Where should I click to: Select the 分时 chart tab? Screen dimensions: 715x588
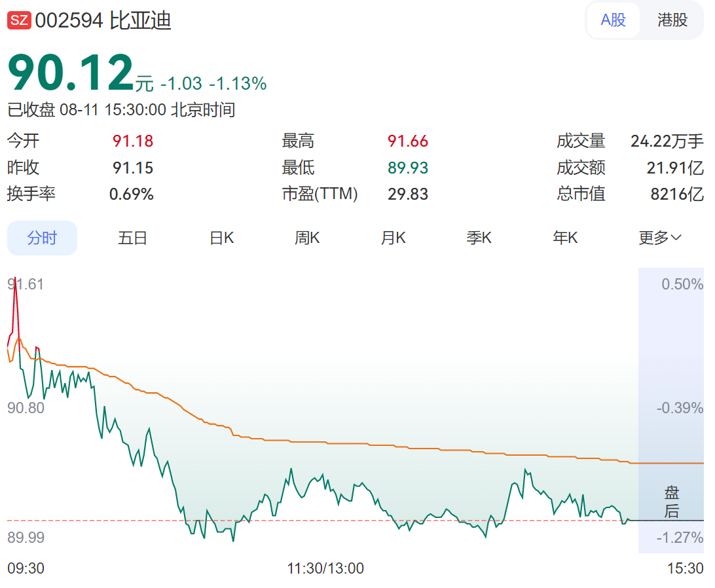pyautogui.click(x=42, y=238)
